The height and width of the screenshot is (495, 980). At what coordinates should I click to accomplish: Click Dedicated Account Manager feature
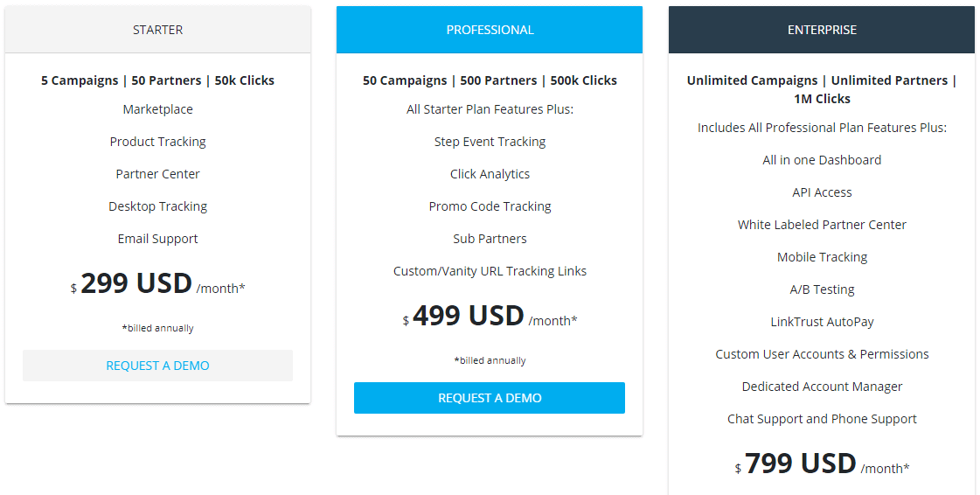[822, 387]
